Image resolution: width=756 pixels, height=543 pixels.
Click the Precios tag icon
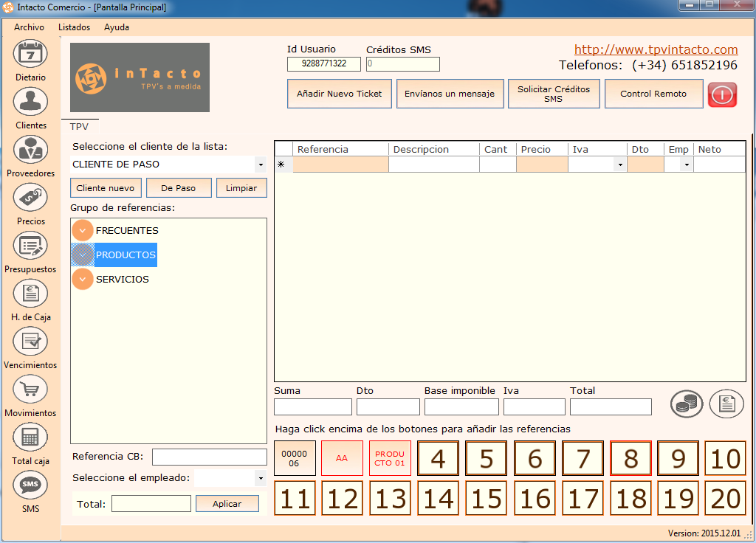[30, 198]
